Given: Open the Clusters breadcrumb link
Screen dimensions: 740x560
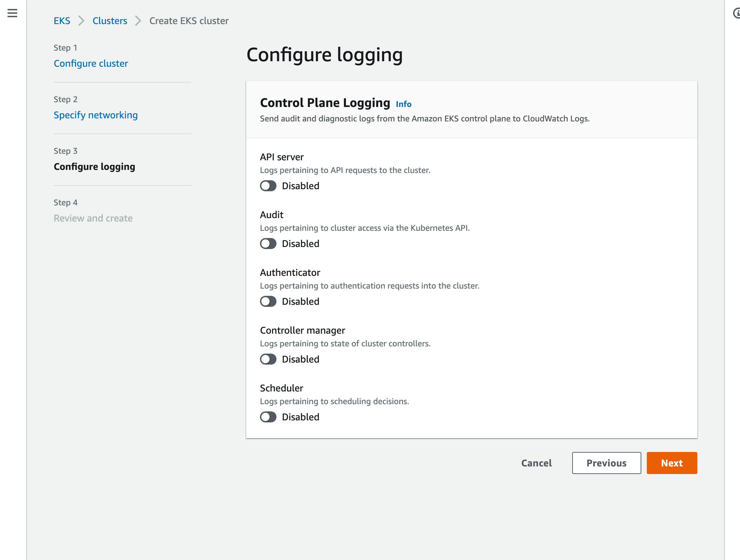Looking at the screenshot, I should pyautogui.click(x=110, y=21).
